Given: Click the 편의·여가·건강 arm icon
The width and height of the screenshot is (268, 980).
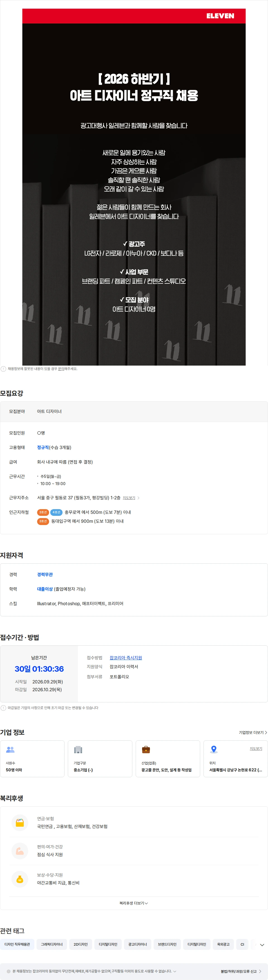Looking at the screenshot, I should 20,851.
